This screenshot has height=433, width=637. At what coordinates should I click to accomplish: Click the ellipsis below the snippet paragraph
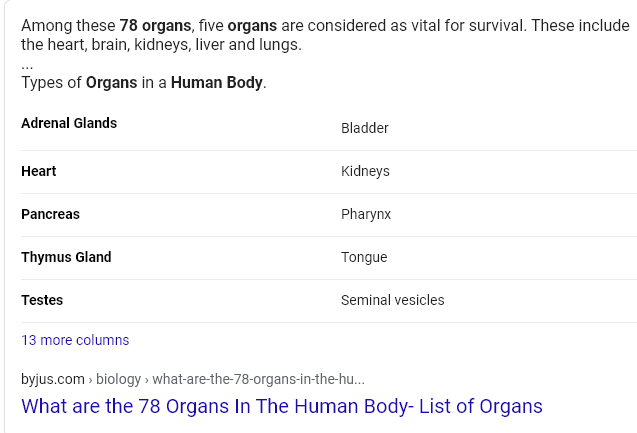pos(27,66)
